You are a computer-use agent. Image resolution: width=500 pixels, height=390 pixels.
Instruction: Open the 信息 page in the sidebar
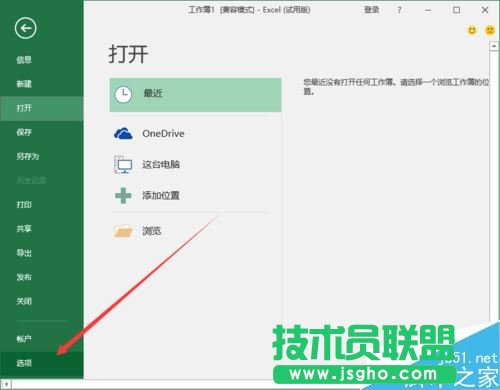point(24,60)
